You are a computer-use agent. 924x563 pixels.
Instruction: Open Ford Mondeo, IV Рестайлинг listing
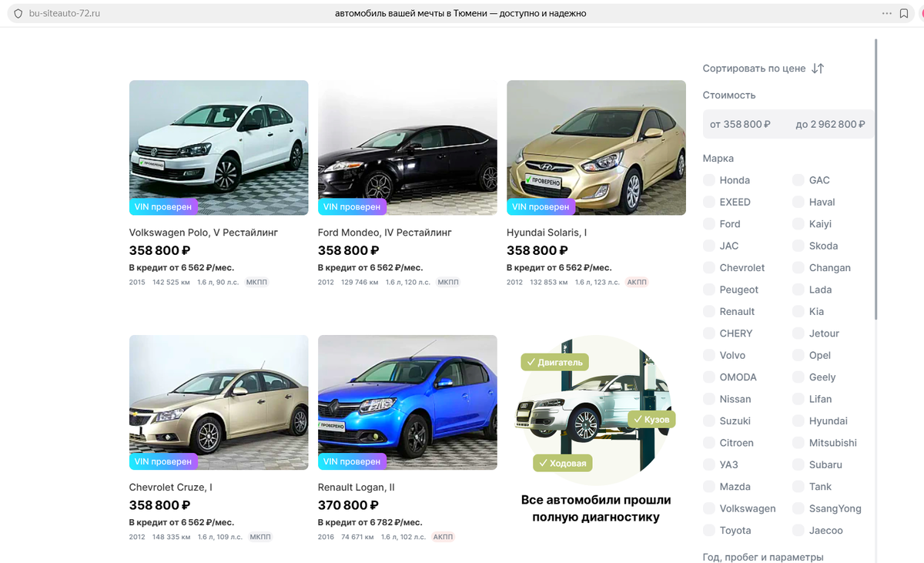(384, 233)
